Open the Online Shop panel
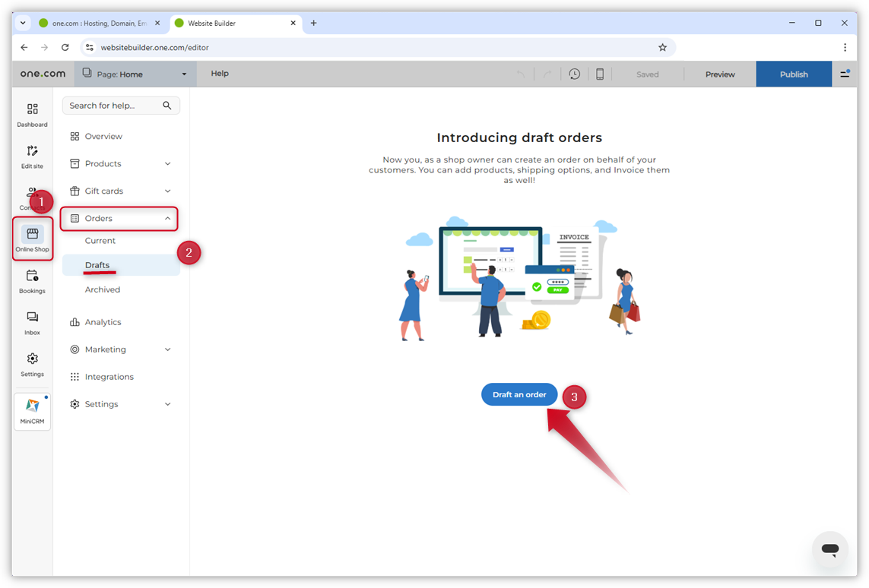Image resolution: width=869 pixels, height=588 pixels. (x=32, y=238)
